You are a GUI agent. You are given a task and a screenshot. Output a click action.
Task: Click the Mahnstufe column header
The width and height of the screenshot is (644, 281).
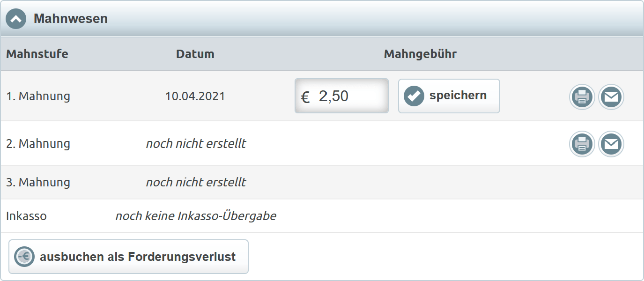tap(37, 54)
